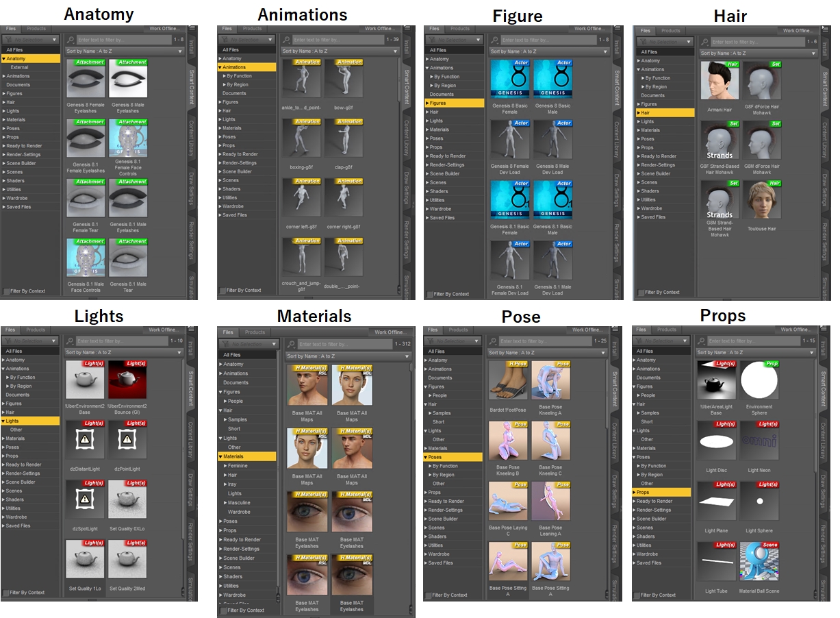Toggle Filter By Context in the Anatomy panel
This screenshot has width=840, height=618.
click(x=7, y=291)
